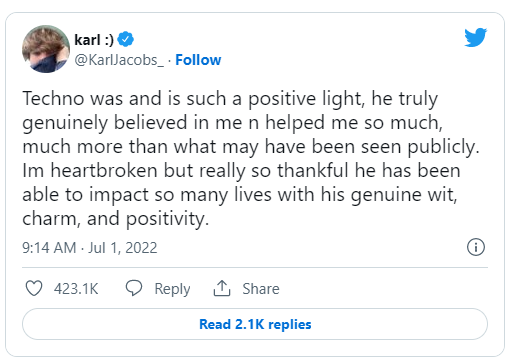Screen dimensions: 521x362
Task: Select the Share text label
Action: [261, 289]
